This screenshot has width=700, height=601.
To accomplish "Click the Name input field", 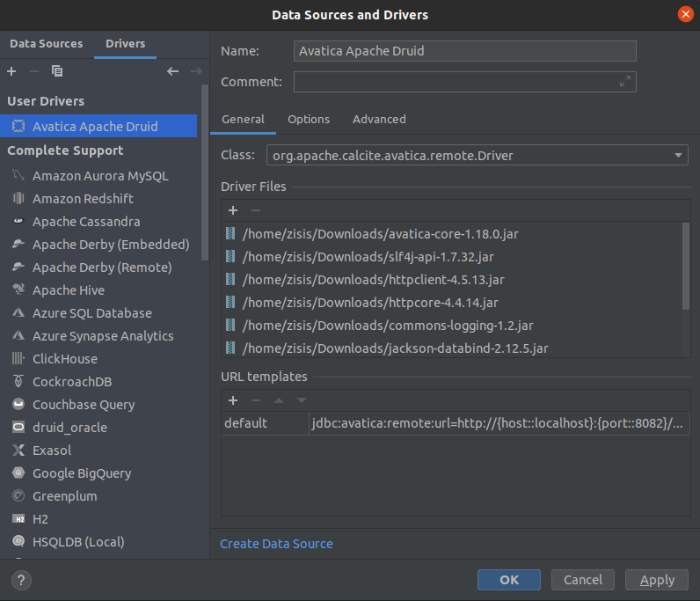I will [x=464, y=51].
